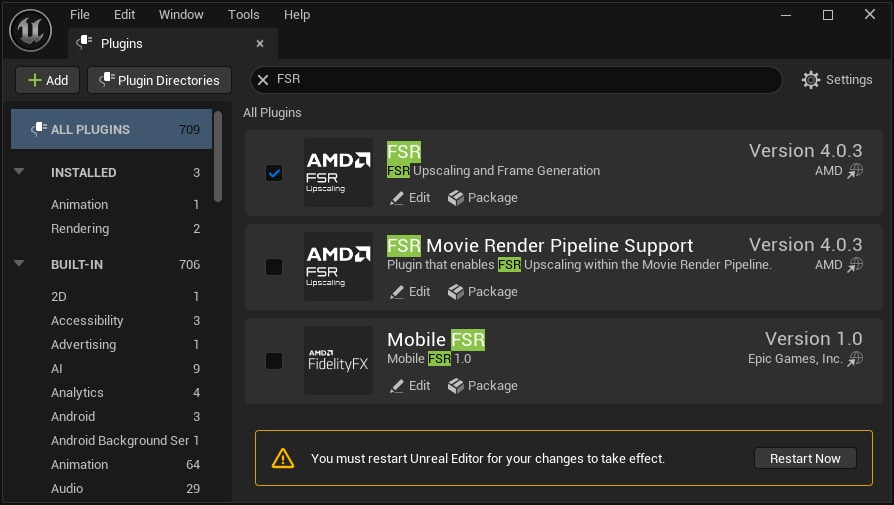Viewport: 894px width, 505px height.
Task: Open the Plugin Directories dropdown
Action: click(159, 80)
